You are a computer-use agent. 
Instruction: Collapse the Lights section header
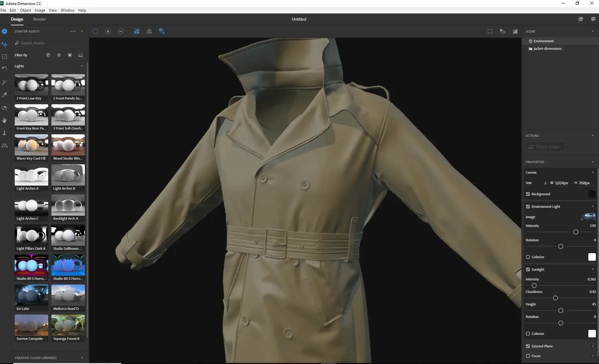82,66
